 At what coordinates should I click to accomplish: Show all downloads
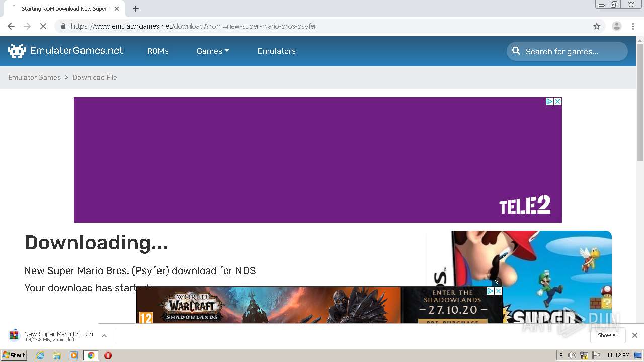pos(608,335)
